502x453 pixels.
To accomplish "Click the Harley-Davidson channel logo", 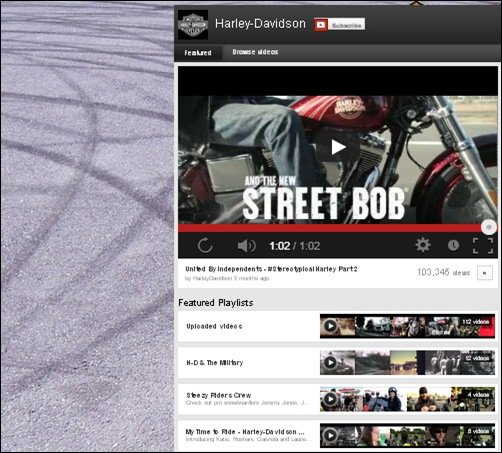I will pos(193,25).
